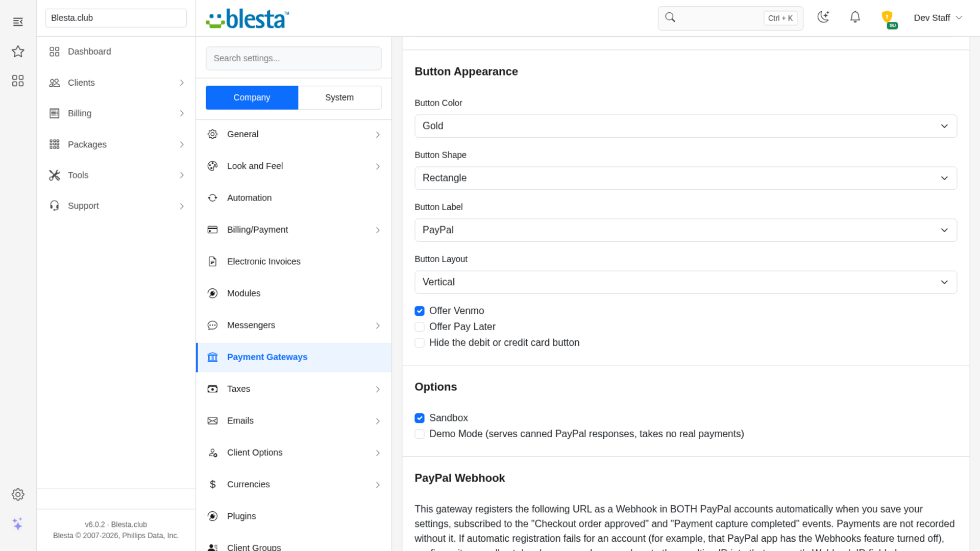980x551 pixels.
Task: Open favorites via the star icon
Action: click(x=18, y=51)
